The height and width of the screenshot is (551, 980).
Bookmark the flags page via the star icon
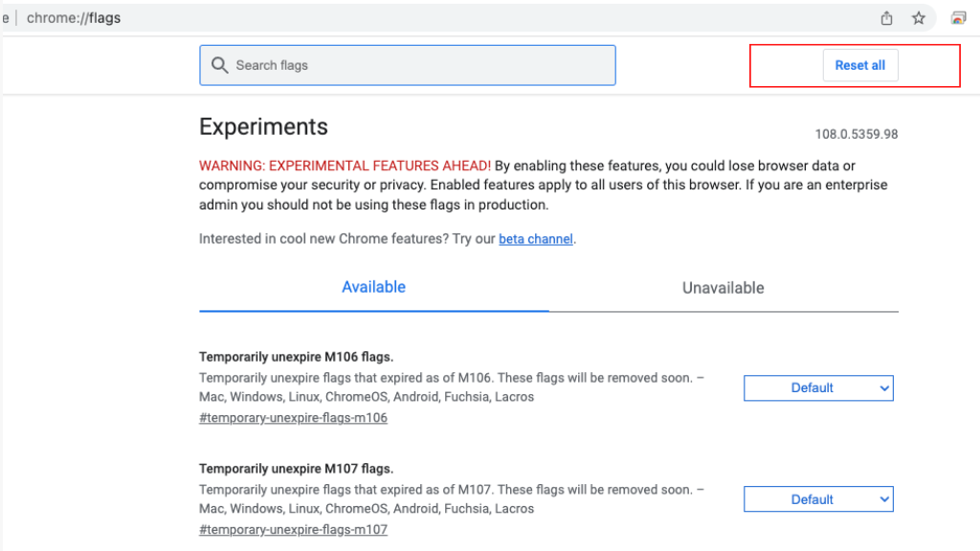[918, 17]
